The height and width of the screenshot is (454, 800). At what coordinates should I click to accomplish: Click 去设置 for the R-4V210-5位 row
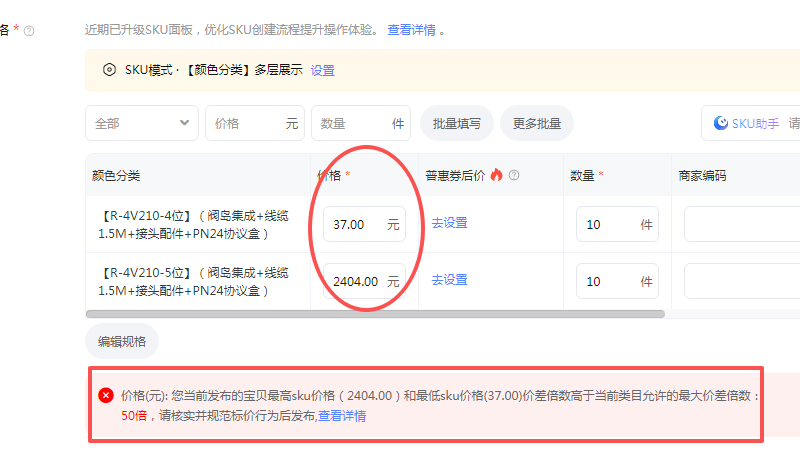point(449,280)
